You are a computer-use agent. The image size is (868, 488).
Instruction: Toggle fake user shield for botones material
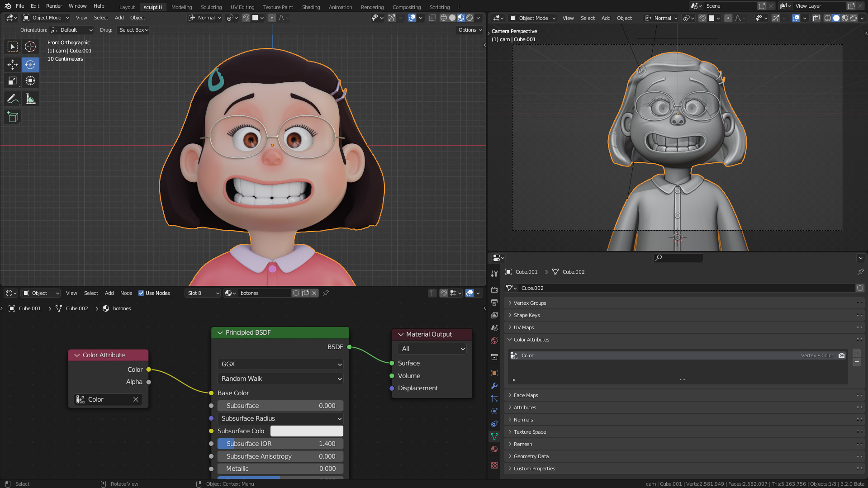(296, 293)
